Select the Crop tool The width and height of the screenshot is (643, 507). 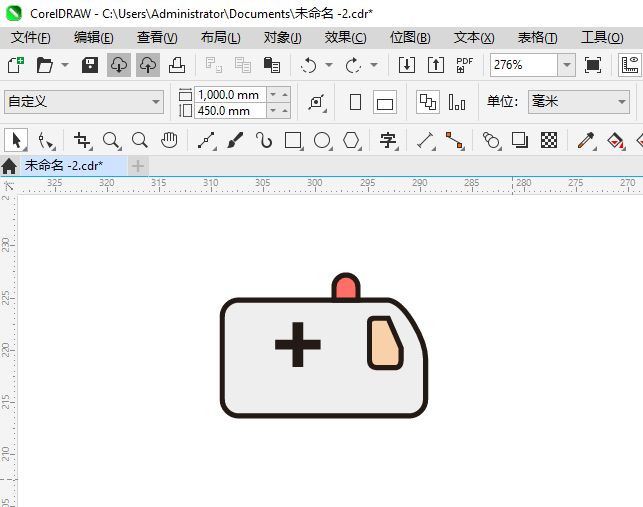82,140
